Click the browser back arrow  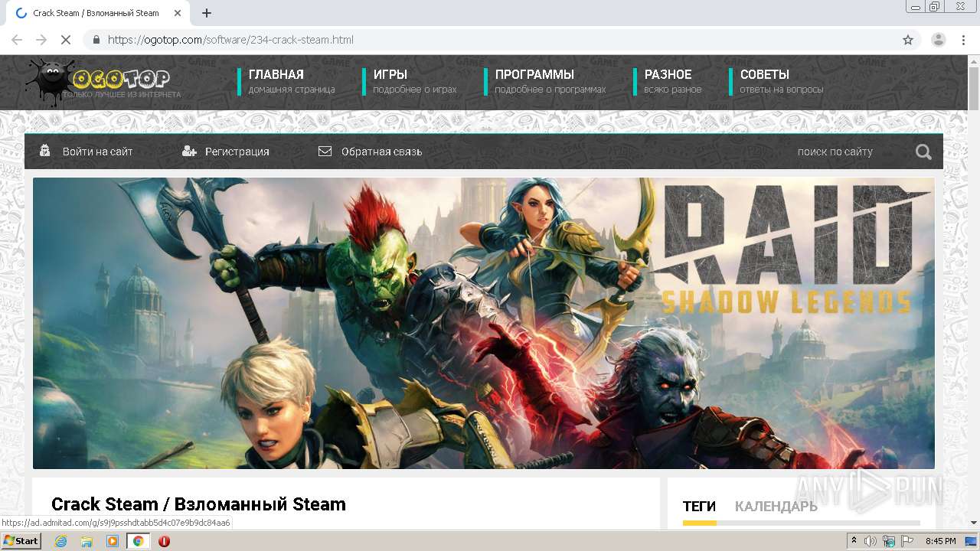17,40
